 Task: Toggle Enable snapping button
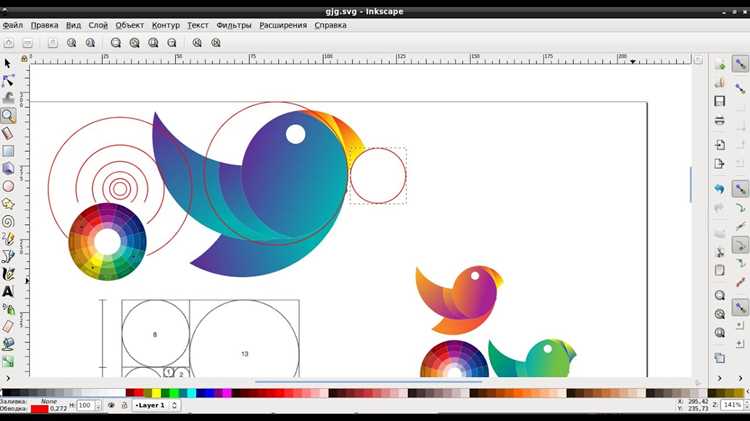[740, 64]
